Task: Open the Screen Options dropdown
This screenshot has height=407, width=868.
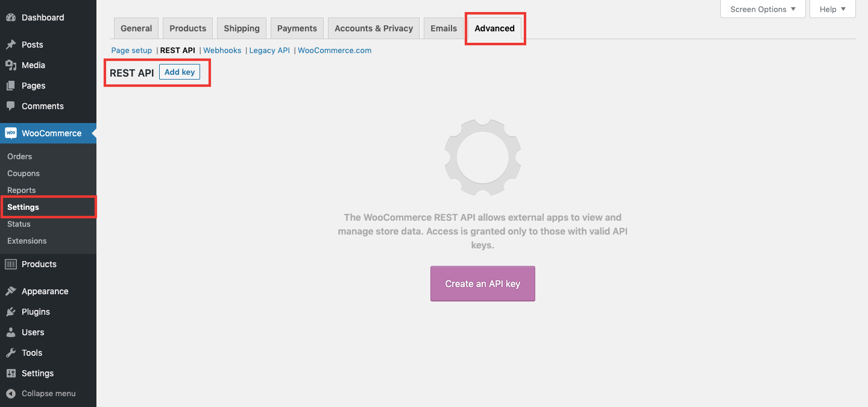Action: (762, 9)
